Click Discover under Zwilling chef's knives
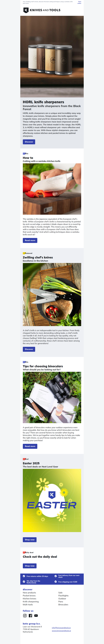Screen dimensions: 104x644 tap(29, 349)
